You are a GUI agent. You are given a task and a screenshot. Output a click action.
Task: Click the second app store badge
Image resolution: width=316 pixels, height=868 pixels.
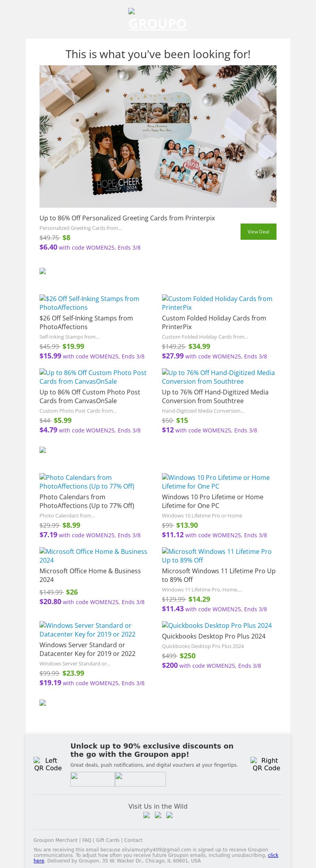click(140, 779)
